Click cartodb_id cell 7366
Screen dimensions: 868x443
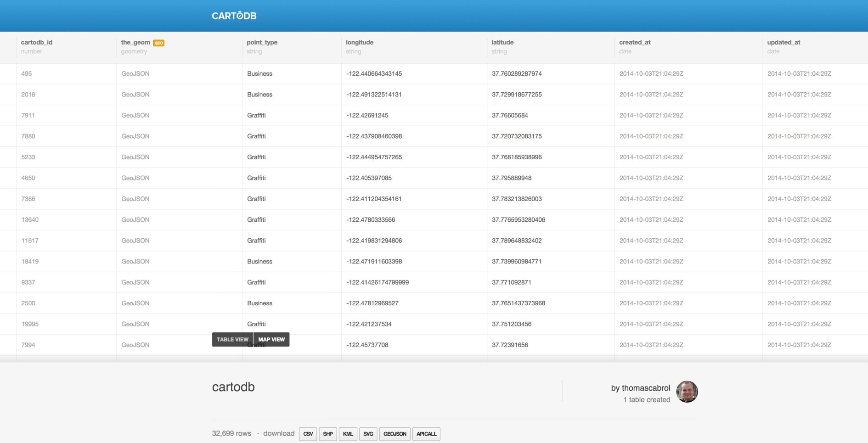pos(28,199)
